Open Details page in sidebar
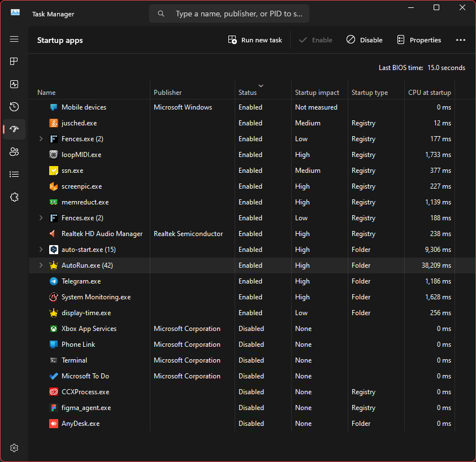 coord(14,174)
